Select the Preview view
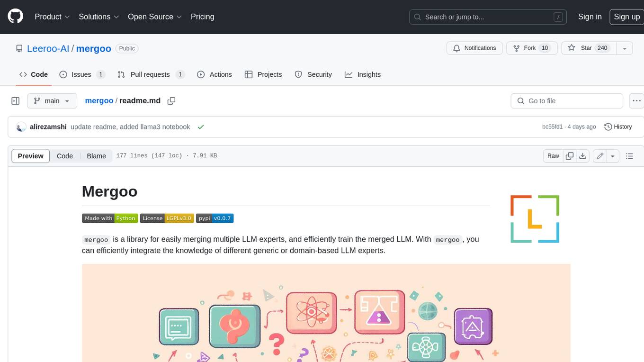 pyautogui.click(x=31, y=156)
